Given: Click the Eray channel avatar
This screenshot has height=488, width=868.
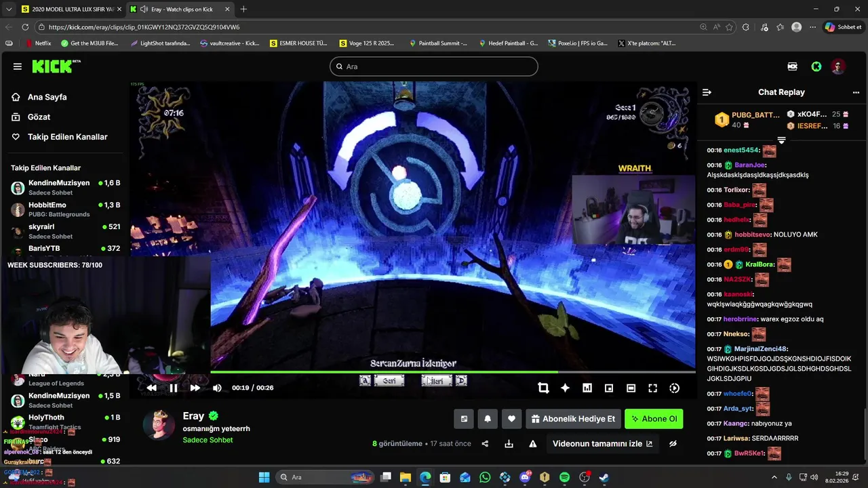Looking at the screenshot, I should click(x=159, y=425).
